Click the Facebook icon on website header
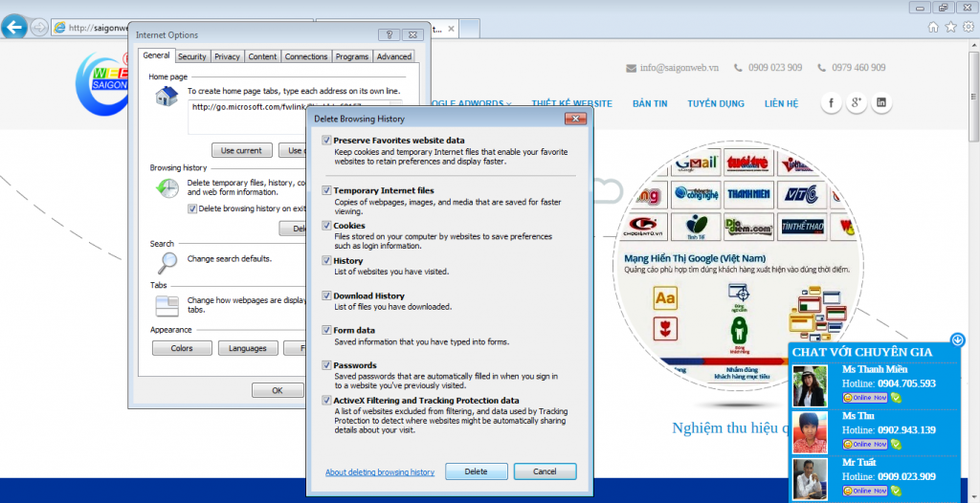This screenshot has width=980, height=503. [x=832, y=103]
